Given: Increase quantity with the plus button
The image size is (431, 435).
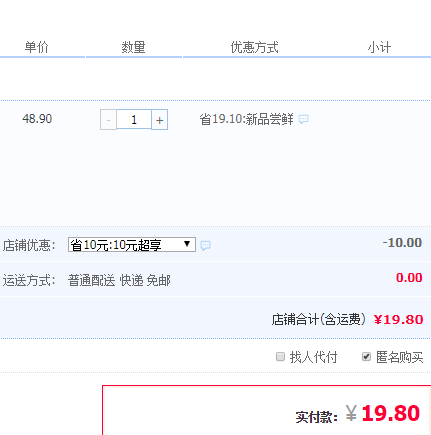Looking at the screenshot, I should 160,119.
